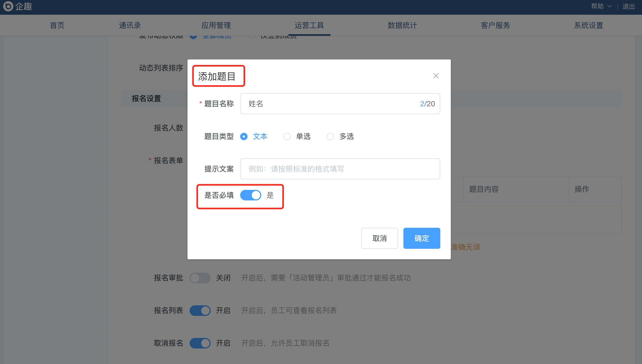Open 客户服务 tab
642x364 pixels.
point(495,25)
